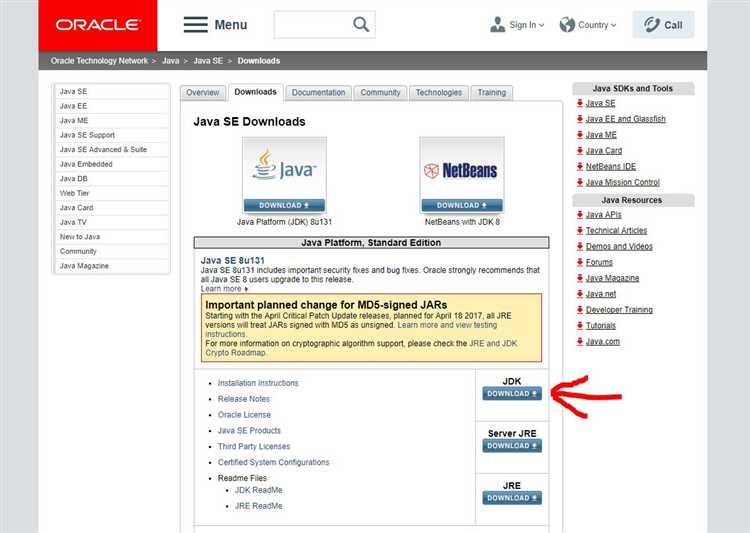Image resolution: width=750 pixels, height=533 pixels.
Task: Open the Technologies tab
Action: 439,92
